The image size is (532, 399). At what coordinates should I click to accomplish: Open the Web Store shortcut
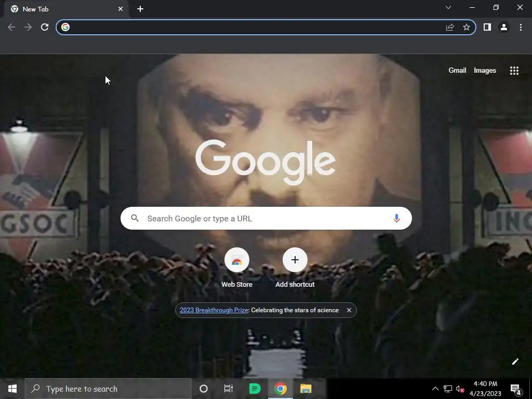click(x=237, y=268)
